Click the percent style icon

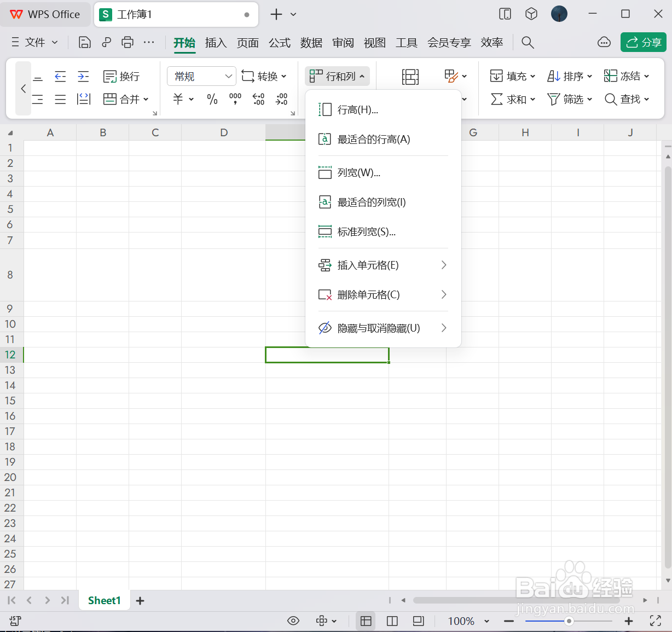click(x=212, y=99)
